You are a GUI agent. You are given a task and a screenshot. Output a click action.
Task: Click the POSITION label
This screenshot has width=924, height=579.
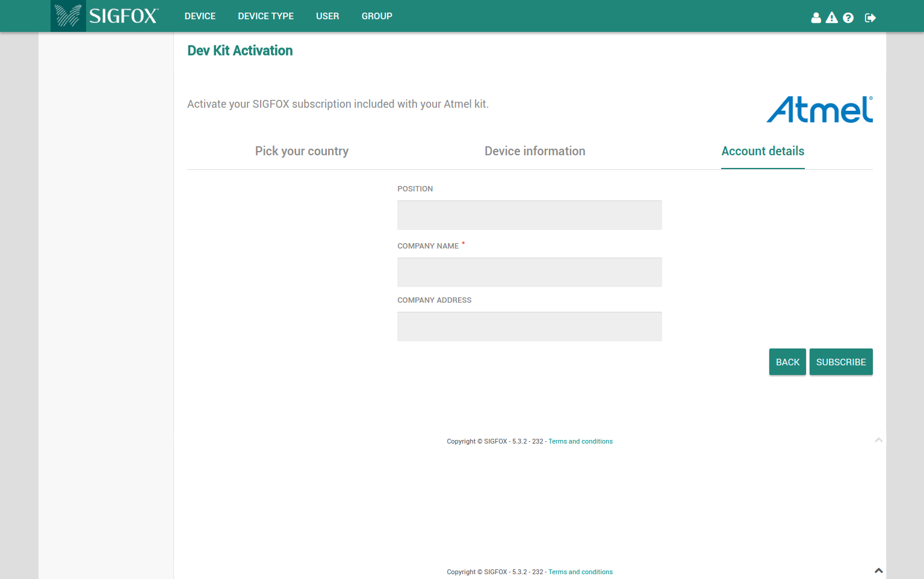(x=415, y=188)
